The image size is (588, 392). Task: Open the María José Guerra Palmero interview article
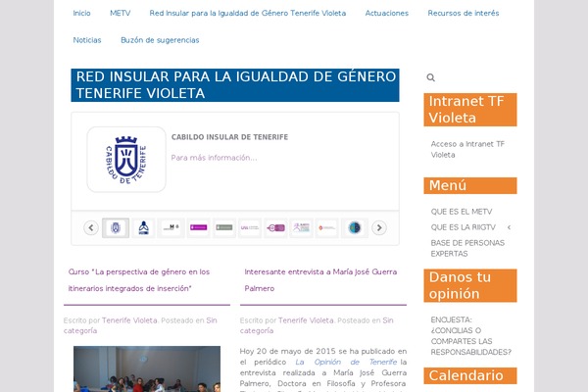click(x=320, y=280)
